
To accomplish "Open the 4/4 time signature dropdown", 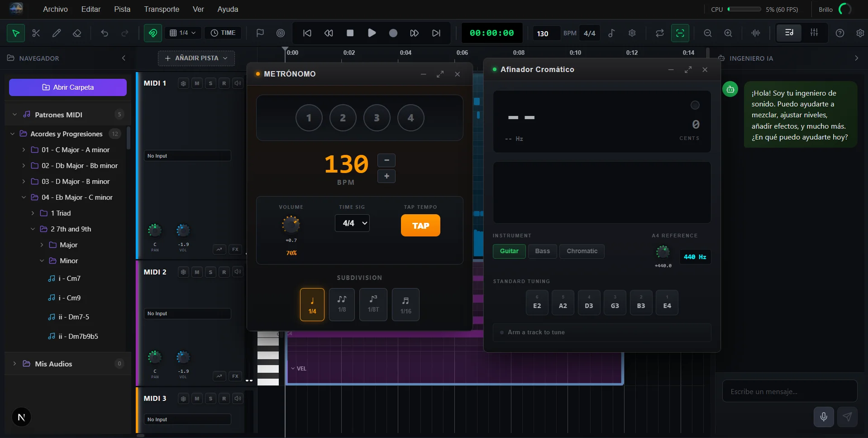I will [352, 223].
